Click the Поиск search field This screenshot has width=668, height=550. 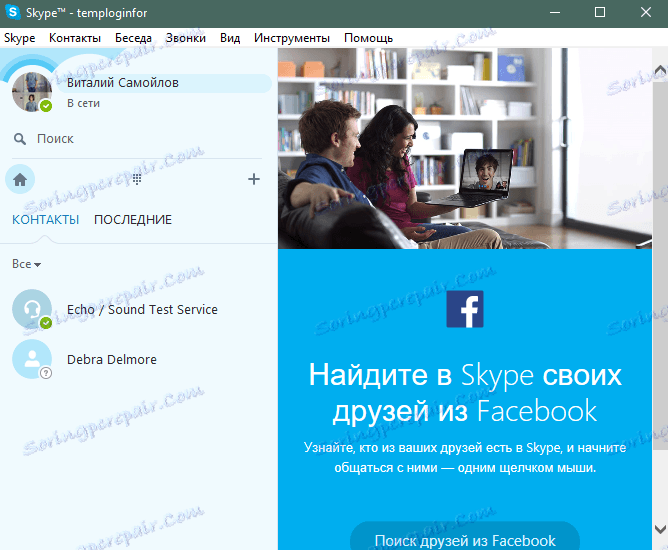(x=136, y=139)
